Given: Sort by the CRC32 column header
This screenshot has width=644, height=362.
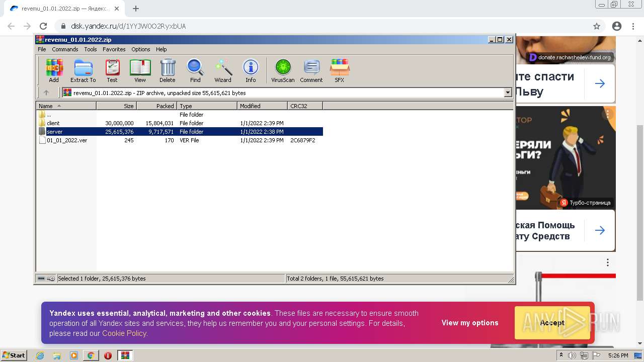Looking at the screenshot, I should pyautogui.click(x=305, y=106).
